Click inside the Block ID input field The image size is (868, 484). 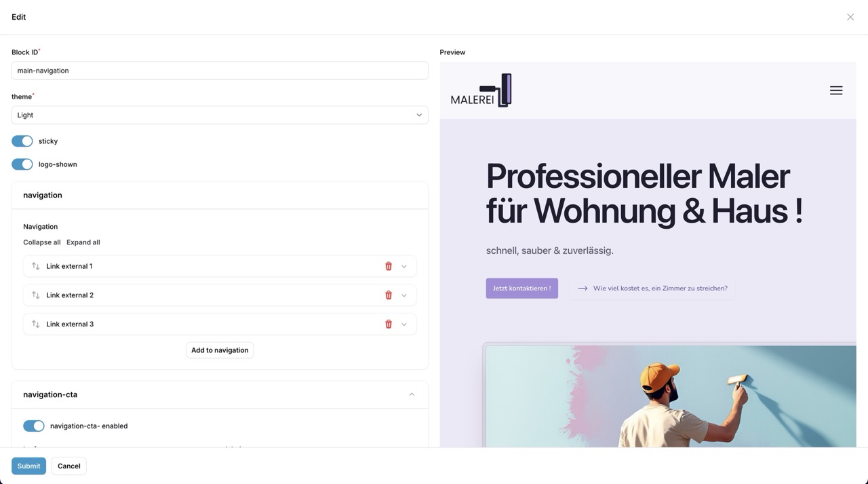point(219,70)
